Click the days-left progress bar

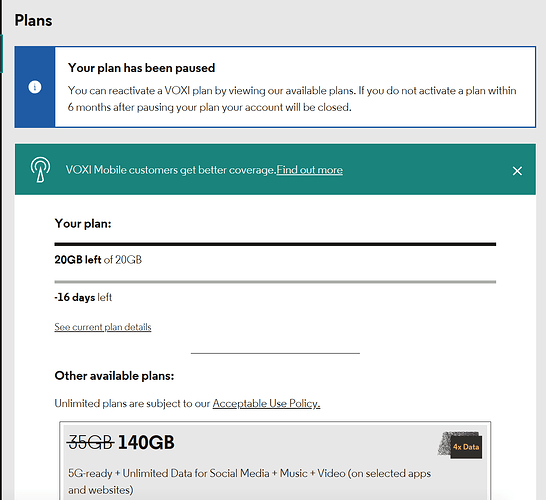pyautogui.click(x=275, y=282)
